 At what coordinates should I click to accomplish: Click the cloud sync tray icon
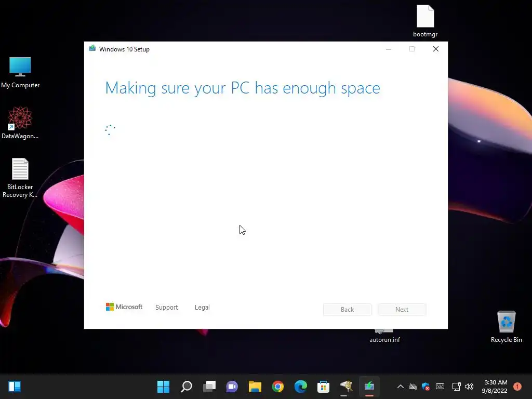pyautogui.click(x=413, y=387)
